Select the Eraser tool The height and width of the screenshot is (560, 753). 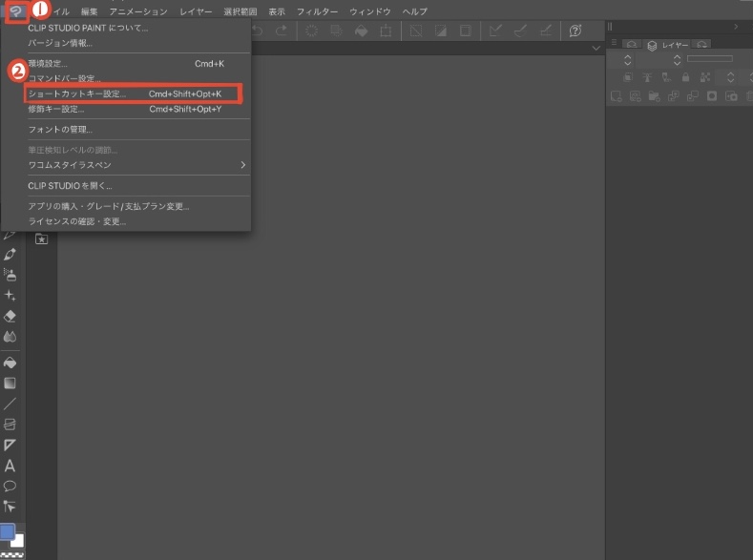(x=10, y=316)
